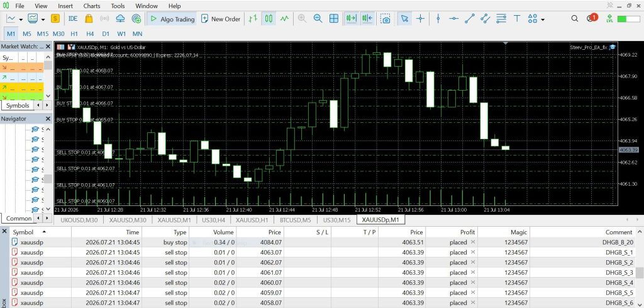This screenshot has height=308, width=644.
Task: Click the green LVL level icon
Action: (609, 18)
